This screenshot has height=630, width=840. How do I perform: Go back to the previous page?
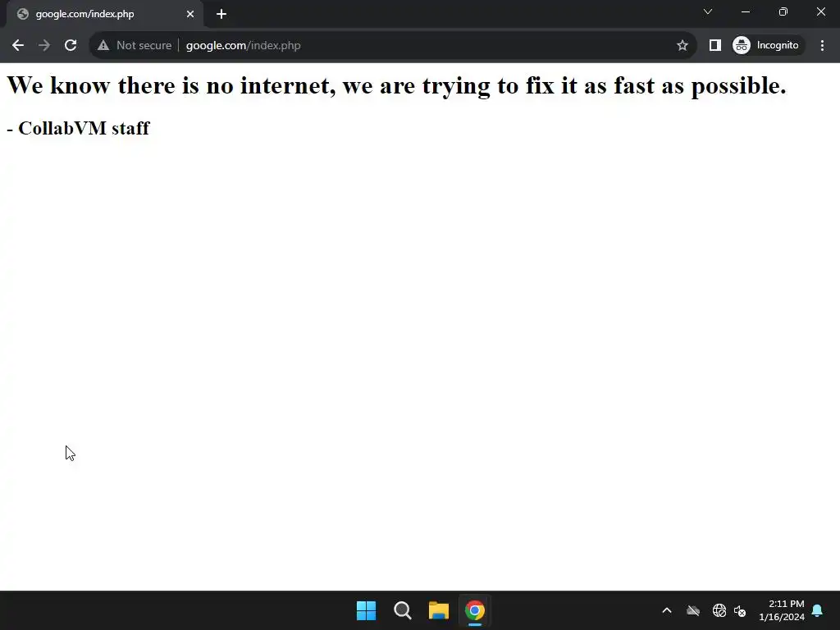(x=18, y=46)
